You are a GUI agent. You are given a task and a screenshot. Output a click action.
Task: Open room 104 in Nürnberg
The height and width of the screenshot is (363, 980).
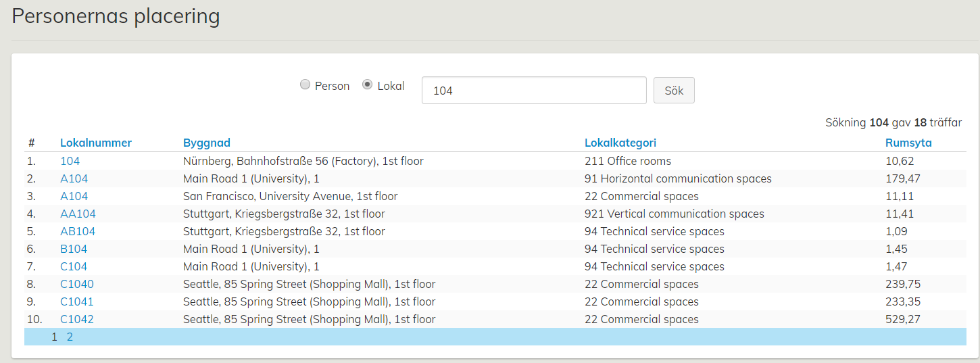tap(70, 162)
